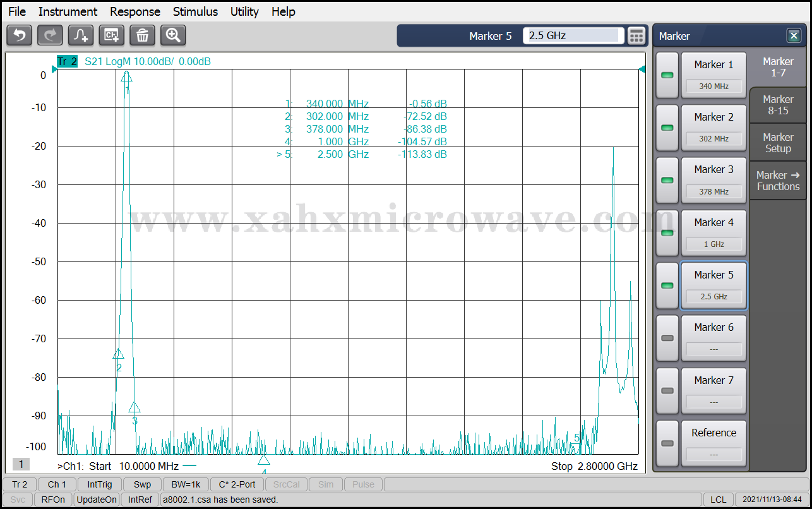Toggle Marker 5 on/off indicator

pyautogui.click(x=667, y=285)
